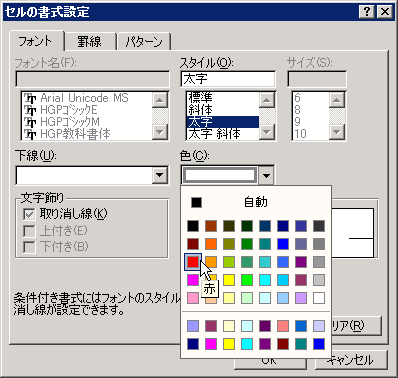Image resolution: width=398 pixels, height=378 pixels.
Task: Pick the blue-gray swatch in second row
Action: click(301, 244)
